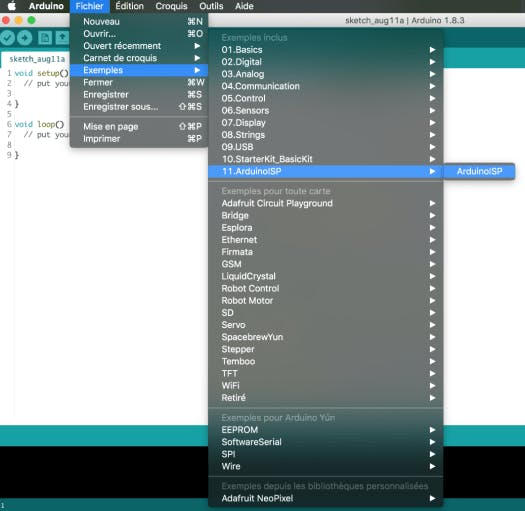
Task: Open the Servo examples submenu
Action: 325,325
